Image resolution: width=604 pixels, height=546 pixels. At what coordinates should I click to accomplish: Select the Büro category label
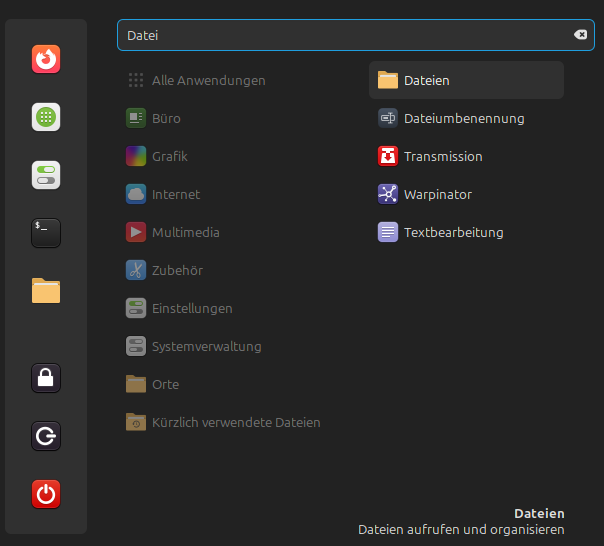tap(166, 118)
